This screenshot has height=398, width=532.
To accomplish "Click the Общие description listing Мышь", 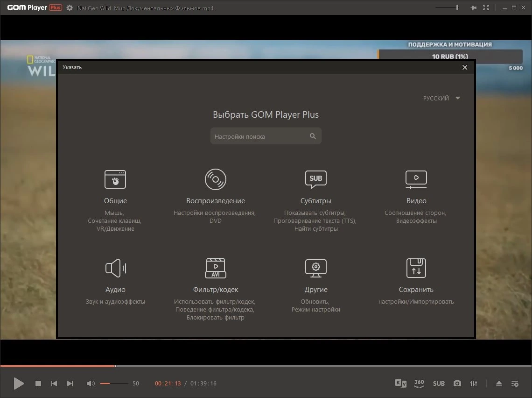I will click(115, 221).
